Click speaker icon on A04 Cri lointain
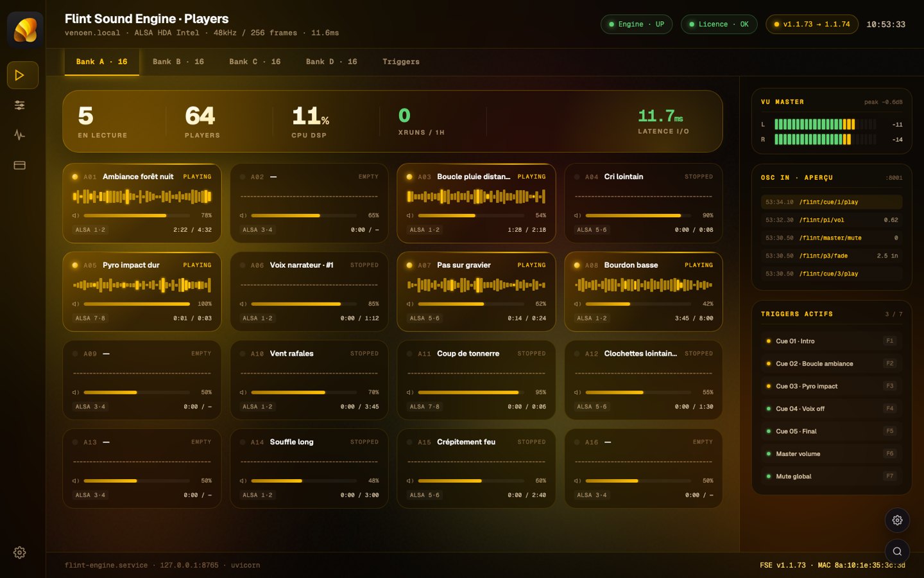The image size is (924, 578). 577,216
